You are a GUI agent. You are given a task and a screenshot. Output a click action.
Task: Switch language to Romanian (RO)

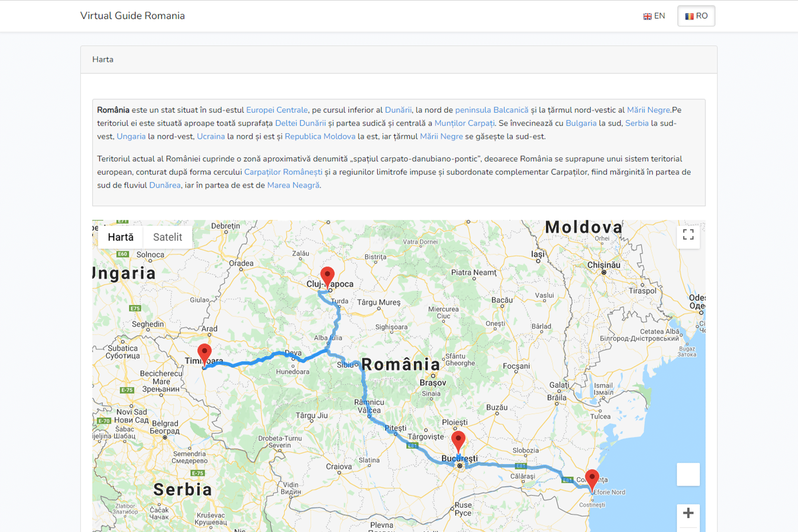point(696,16)
